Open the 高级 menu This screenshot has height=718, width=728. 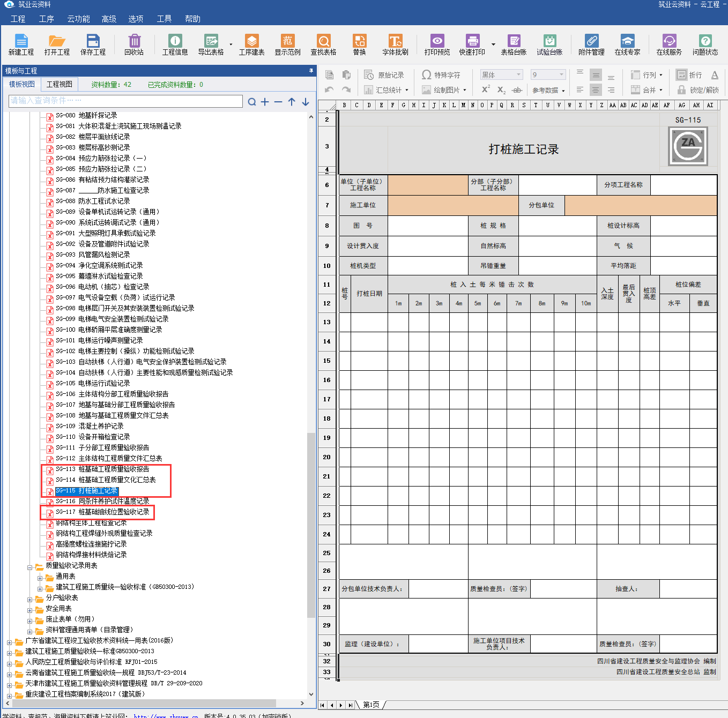[109, 19]
